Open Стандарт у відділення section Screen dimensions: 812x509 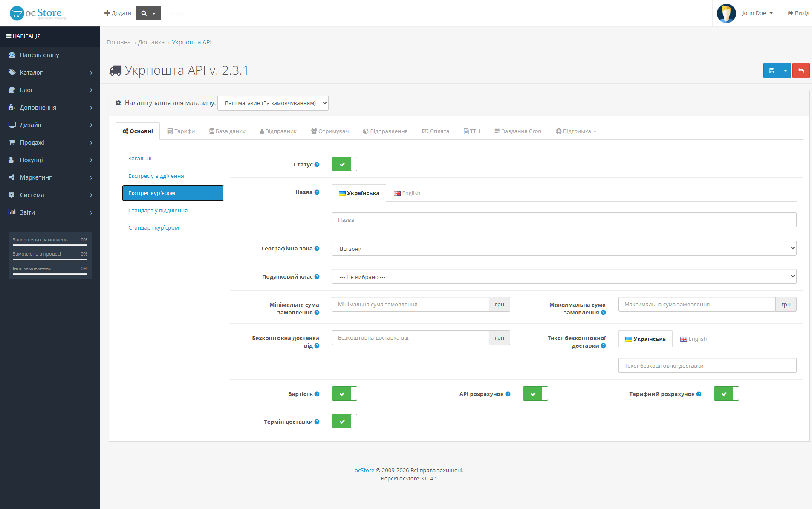(173, 211)
